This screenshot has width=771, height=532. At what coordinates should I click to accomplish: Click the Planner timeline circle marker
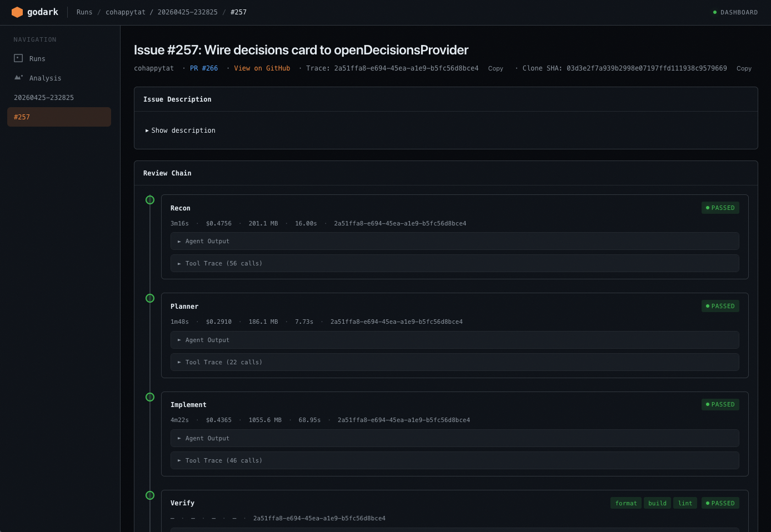(x=150, y=298)
